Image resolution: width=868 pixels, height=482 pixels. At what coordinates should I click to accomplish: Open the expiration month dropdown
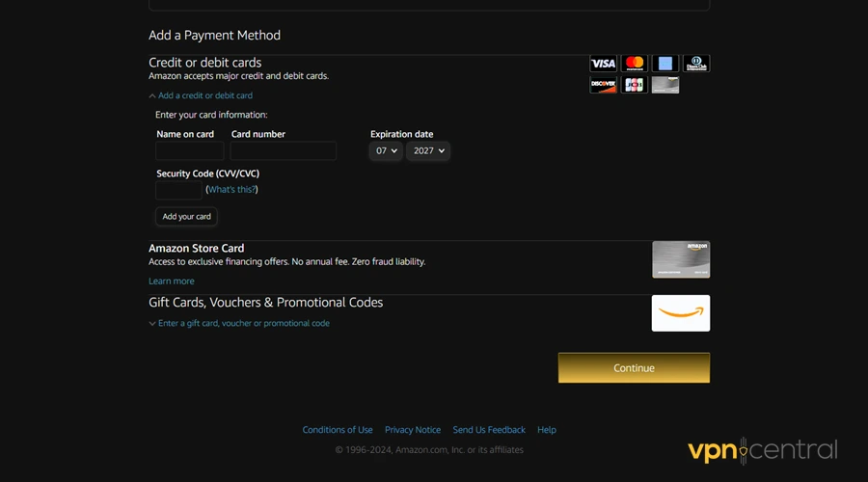tap(385, 151)
